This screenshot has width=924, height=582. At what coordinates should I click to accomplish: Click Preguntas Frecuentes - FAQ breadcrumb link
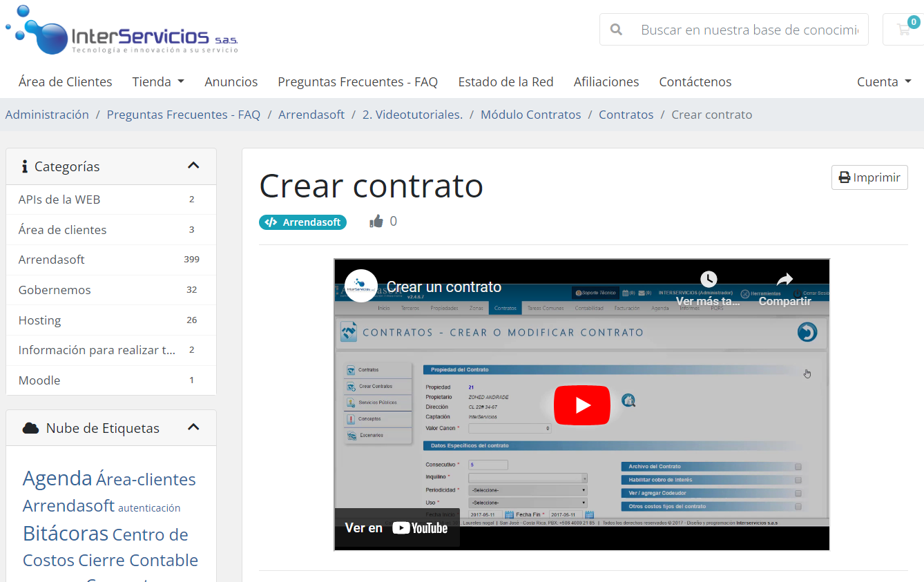[x=184, y=115]
